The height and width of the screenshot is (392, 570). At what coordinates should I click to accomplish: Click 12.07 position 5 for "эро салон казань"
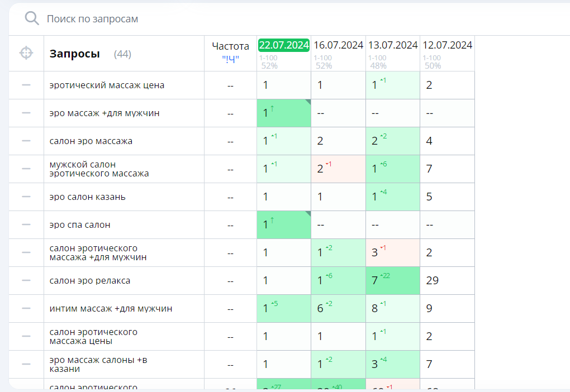point(448,197)
